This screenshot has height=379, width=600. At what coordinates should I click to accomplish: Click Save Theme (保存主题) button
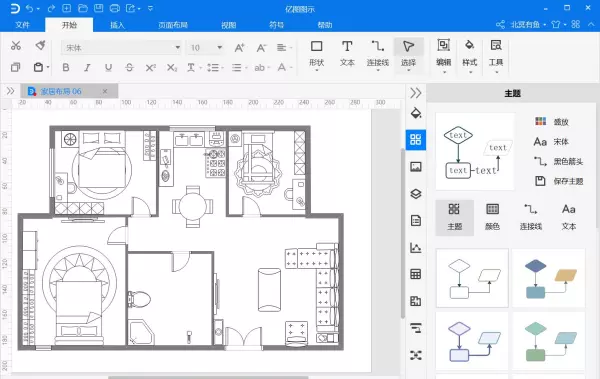tap(559, 181)
